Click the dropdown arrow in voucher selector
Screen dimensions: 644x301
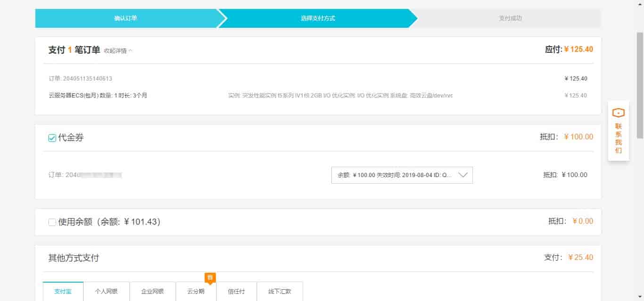(x=462, y=175)
